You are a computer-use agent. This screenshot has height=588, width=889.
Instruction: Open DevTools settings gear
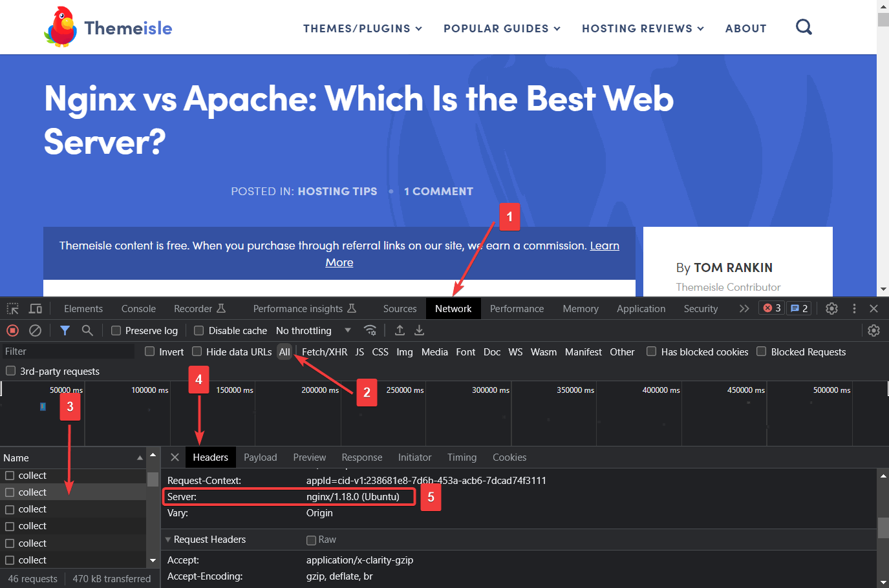click(x=831, y=308)
